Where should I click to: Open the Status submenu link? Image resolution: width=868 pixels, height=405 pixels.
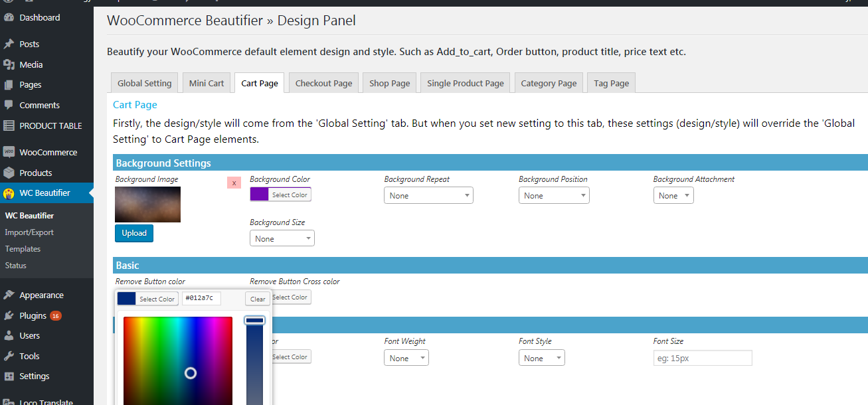(x=16, y=266)
